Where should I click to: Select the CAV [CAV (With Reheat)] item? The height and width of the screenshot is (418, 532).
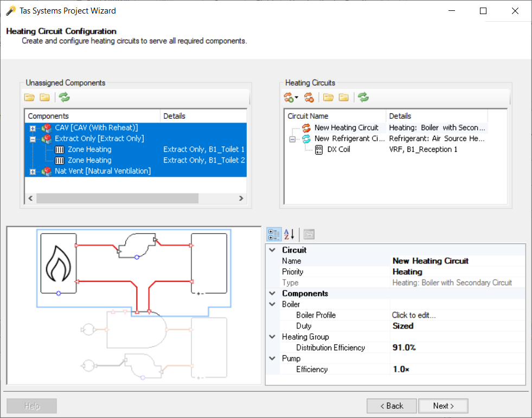(x=97, y=128)
